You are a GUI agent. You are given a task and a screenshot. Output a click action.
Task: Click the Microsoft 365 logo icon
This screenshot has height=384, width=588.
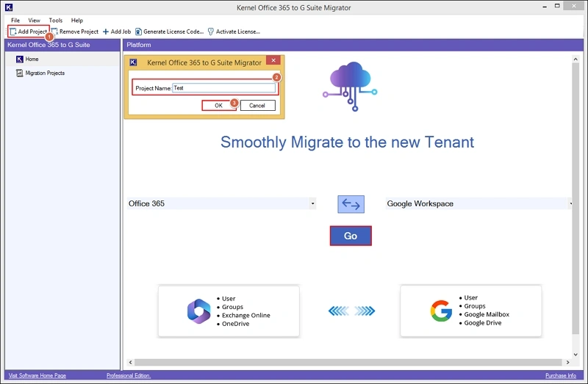pyautogui.click(x=198, y=311)
